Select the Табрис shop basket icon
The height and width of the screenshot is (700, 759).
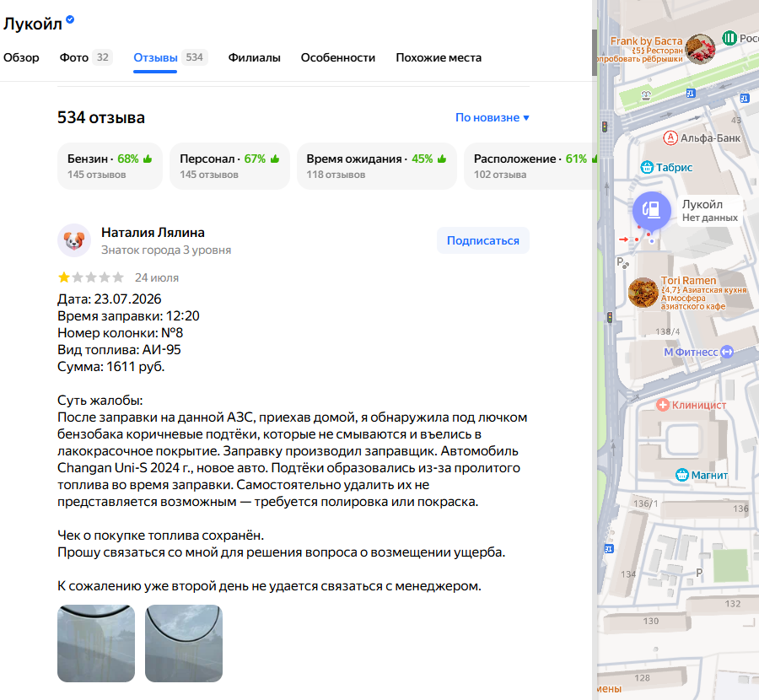point(647,168)
